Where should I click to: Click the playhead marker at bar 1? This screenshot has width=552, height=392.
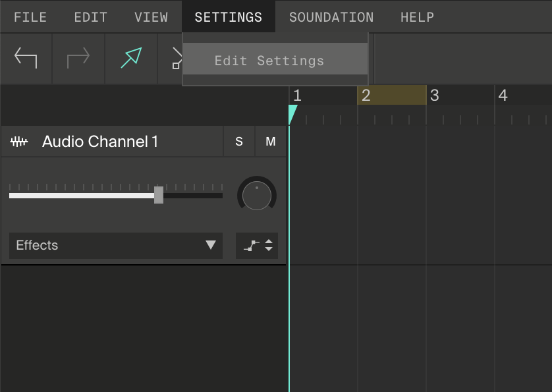pos(290,113)
